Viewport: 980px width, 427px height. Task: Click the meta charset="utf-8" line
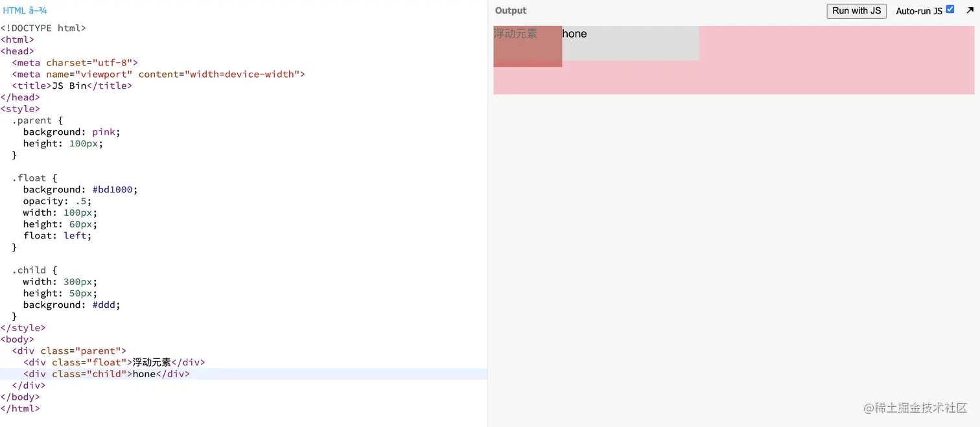pos(75,63)
